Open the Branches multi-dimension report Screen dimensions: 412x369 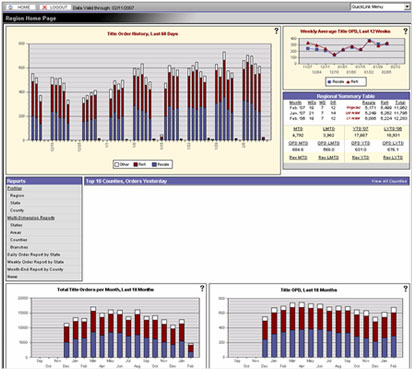(x=19, y=247)
